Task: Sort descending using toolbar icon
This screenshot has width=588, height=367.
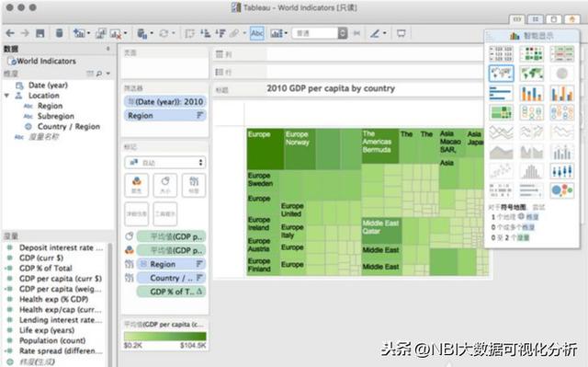Action: click(x=220, y=33)
